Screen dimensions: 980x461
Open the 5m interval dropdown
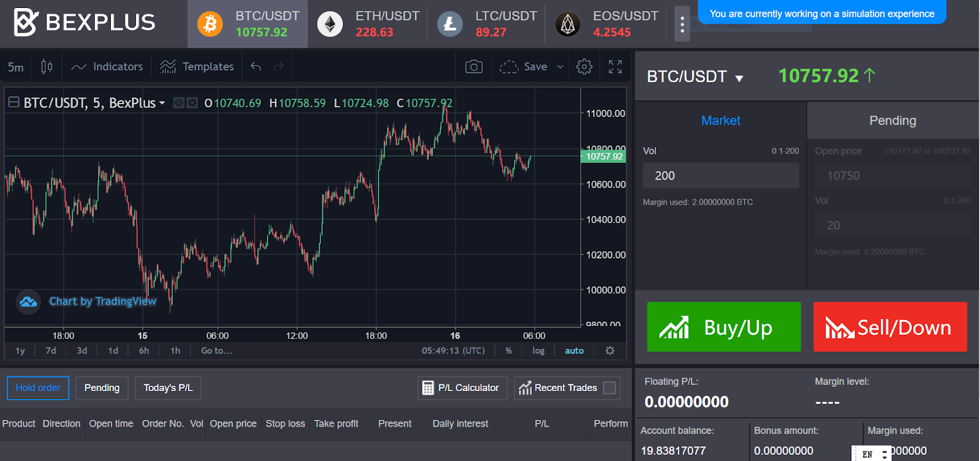[x=16, y=67]
